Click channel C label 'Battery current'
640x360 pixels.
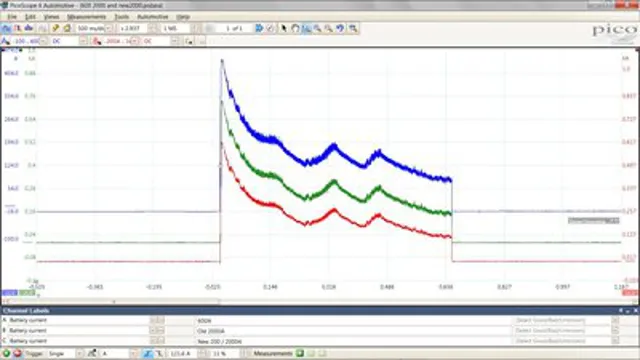(x=28, y=341)
